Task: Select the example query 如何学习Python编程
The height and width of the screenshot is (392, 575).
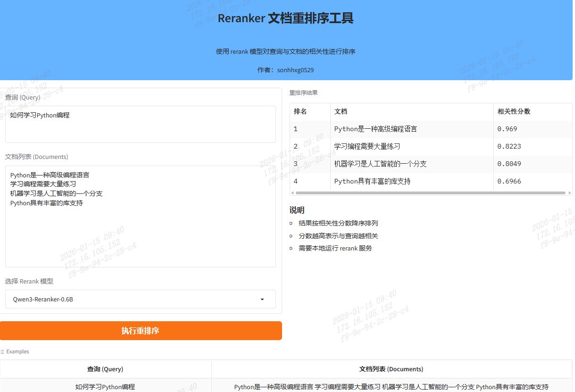Action: click(x=105, y=386)
